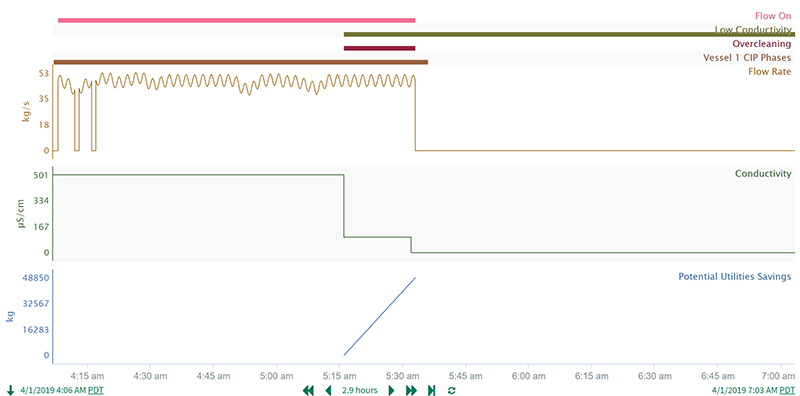Click the blue kg axis unit label
Image resolution: width=800 pixels, height=396 pixels.
11,317
